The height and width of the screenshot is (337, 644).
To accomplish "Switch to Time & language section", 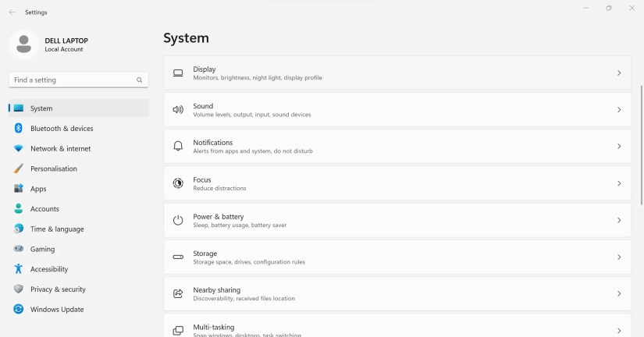I will (56, 229).
